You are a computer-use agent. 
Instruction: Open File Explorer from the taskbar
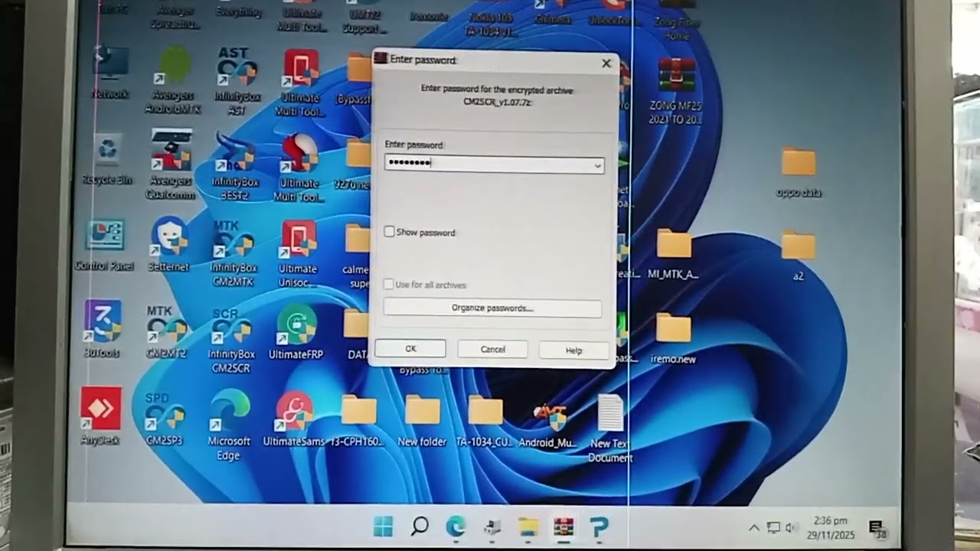click(528, 527)
